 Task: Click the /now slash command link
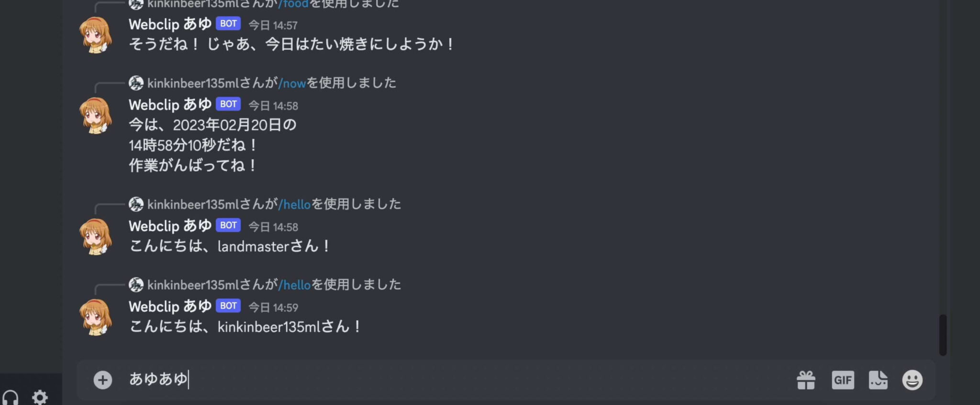tap(292, 83)
